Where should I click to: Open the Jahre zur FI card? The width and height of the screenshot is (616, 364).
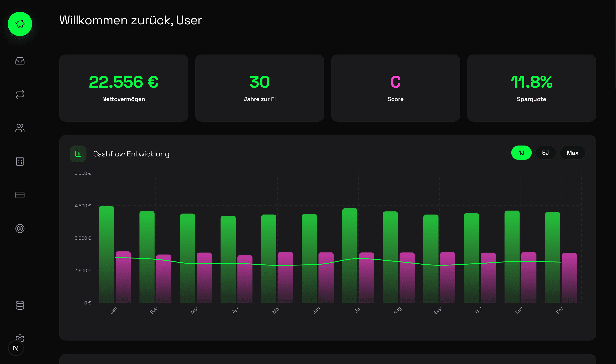(259, 88)
